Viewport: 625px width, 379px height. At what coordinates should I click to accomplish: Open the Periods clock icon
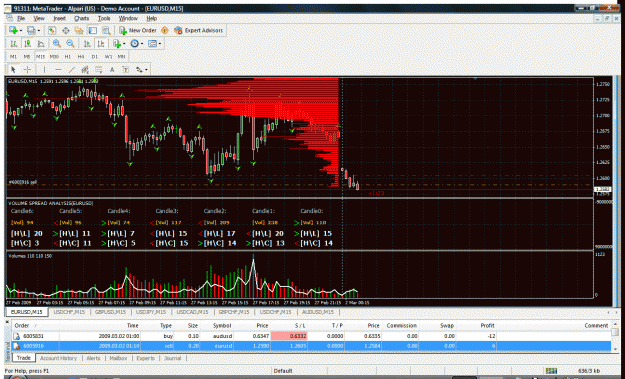[x=135, y=43]
